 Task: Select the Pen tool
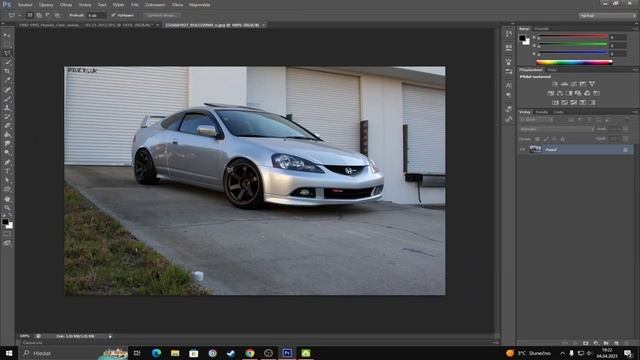[x=7, y=162]
